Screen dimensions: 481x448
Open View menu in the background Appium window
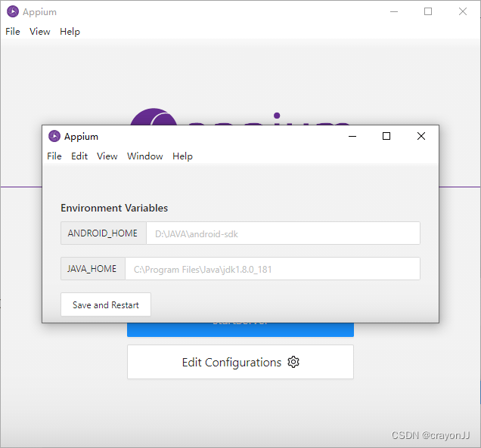pos(40,32)
